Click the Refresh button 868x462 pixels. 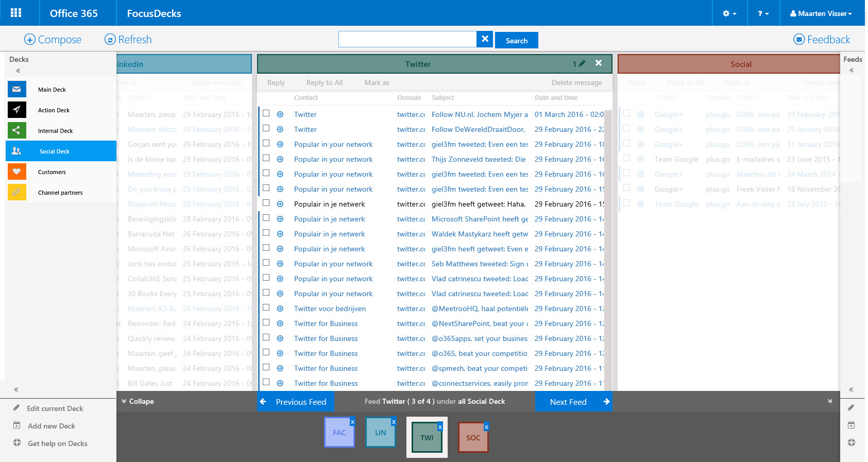tap(128, 40)
